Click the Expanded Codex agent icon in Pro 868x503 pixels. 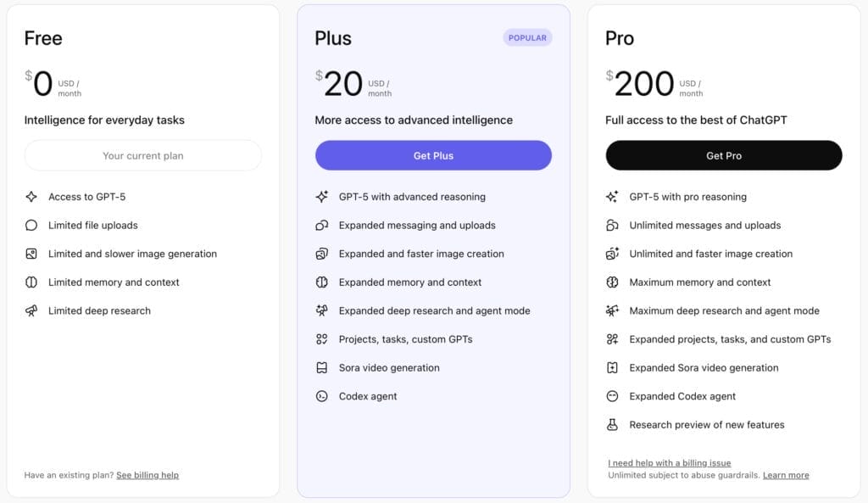[x=613, y=396]
